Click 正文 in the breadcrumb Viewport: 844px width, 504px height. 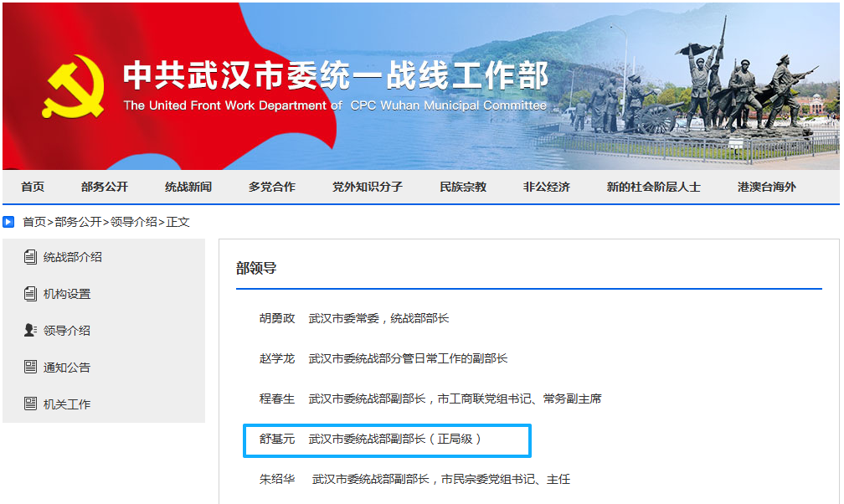[x=178, y=222]
